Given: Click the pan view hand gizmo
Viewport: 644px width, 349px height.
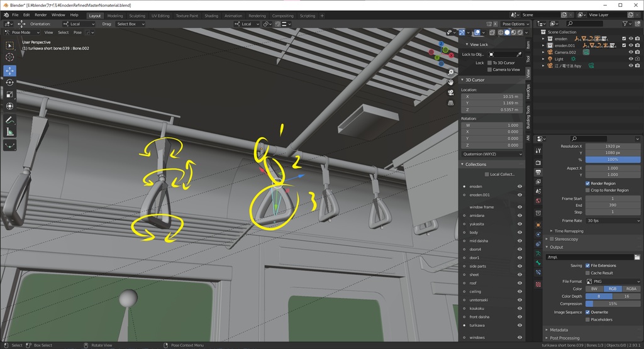Looking at the screenshot, I should pyautogui.click(x=450, y=82).
